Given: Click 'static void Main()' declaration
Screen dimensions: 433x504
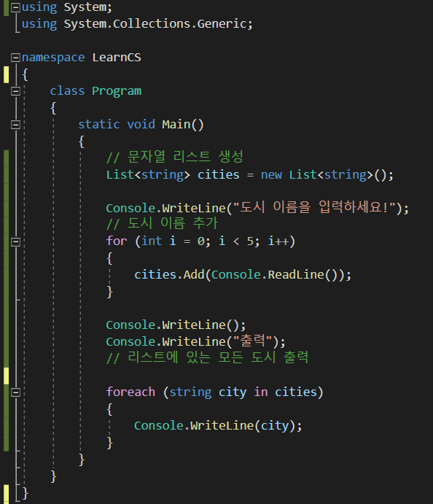Looking at the screenshot, I should 141,125.
